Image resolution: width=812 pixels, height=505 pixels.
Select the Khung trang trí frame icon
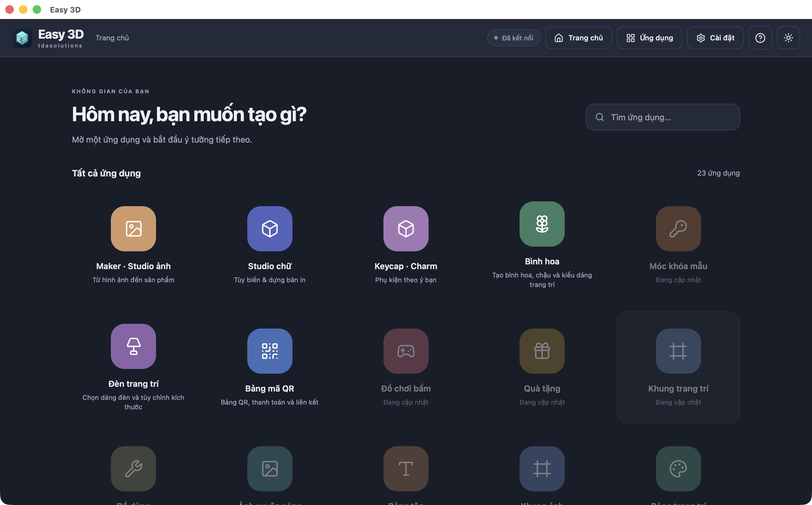click(x=678, y=351)
